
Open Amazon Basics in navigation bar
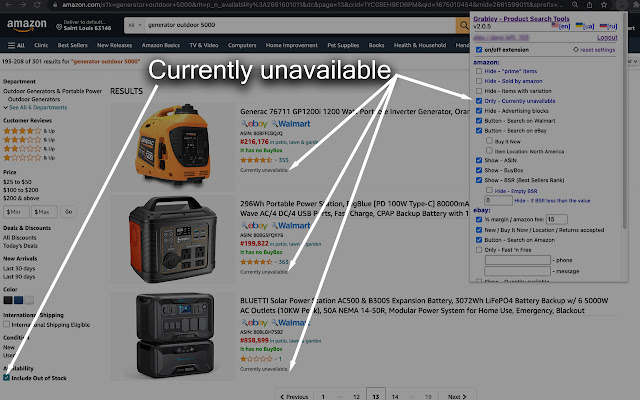[x=161, y=45]
